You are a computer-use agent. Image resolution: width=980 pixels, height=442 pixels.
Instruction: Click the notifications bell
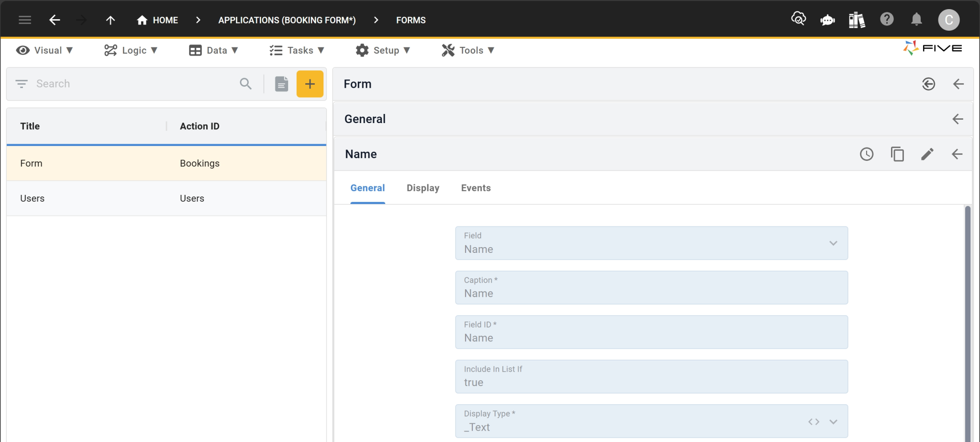pos(916,20)
